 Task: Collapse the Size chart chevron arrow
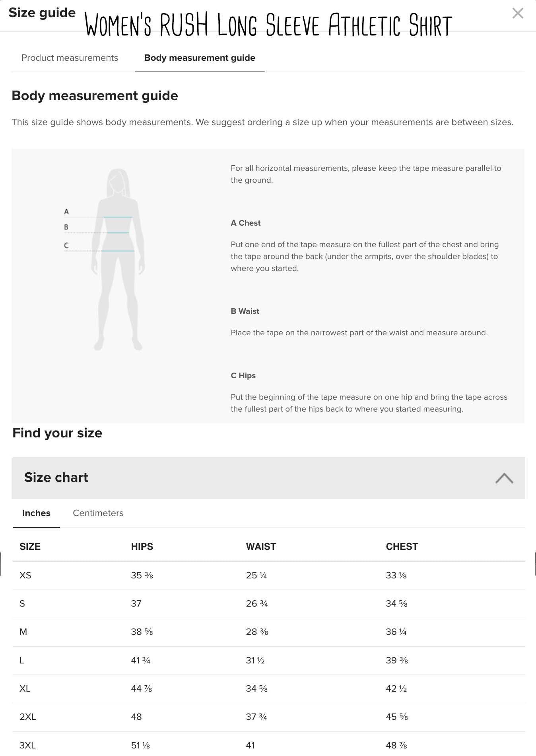click(x=504, y=478)
